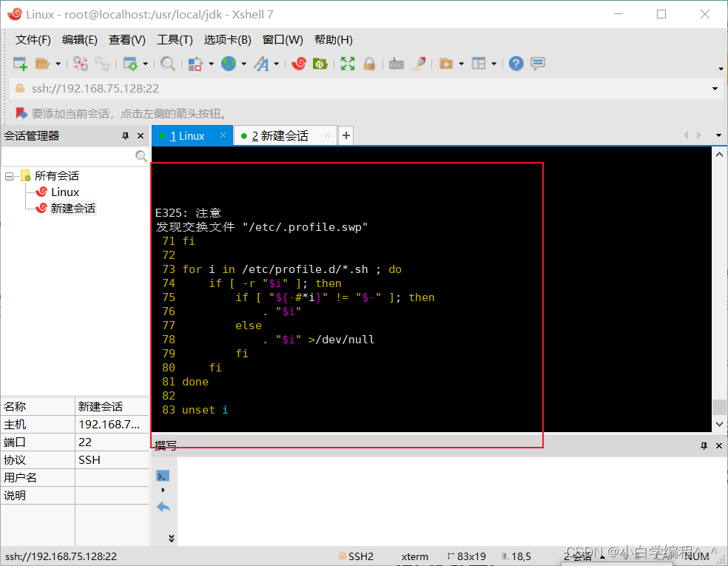Viewport: 728px width, 566px height.
Task: Click the red Xshell swirl toolbar icon
Action: (x=299, y=64)
